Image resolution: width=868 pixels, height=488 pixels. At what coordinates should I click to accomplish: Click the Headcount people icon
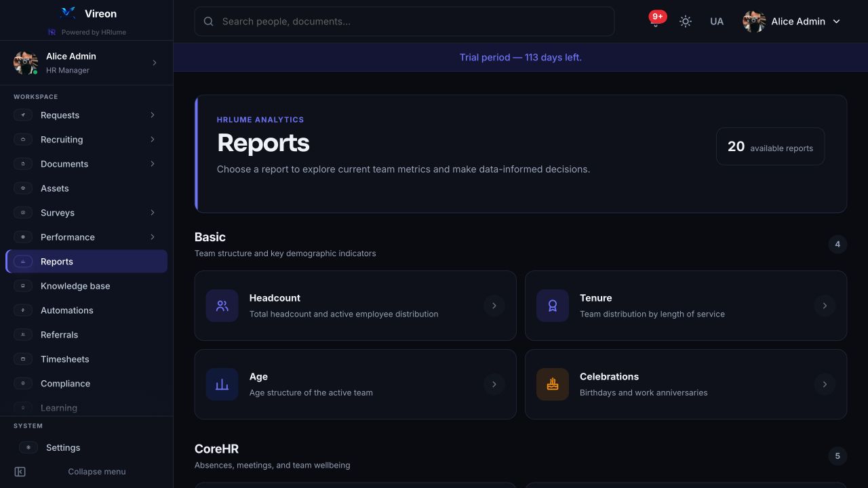point(222,306)
